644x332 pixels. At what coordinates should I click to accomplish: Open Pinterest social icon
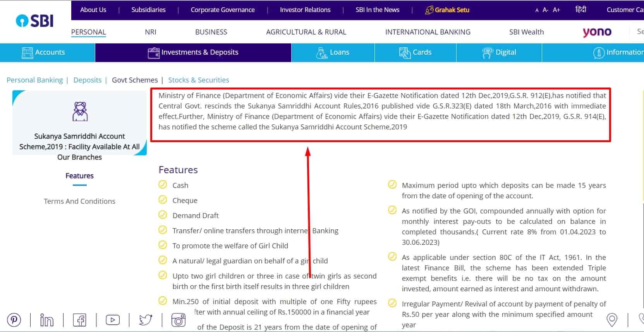14,320
